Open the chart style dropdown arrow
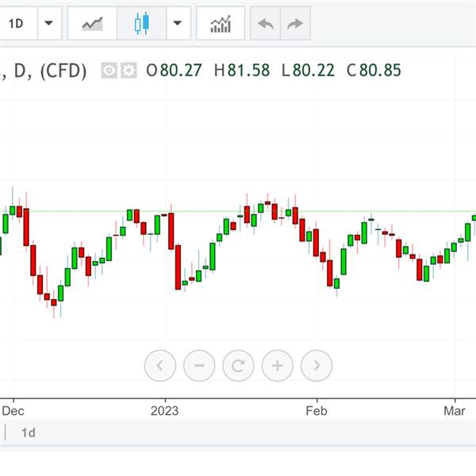 tap(178, 23)
